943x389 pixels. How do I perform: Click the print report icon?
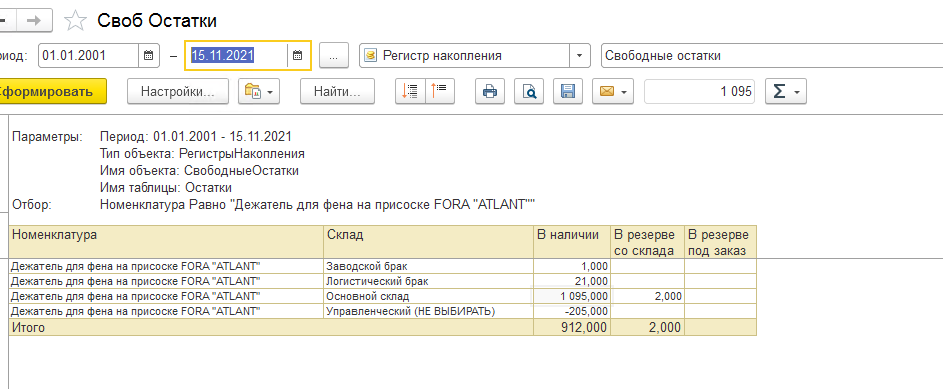click(490, 91)
